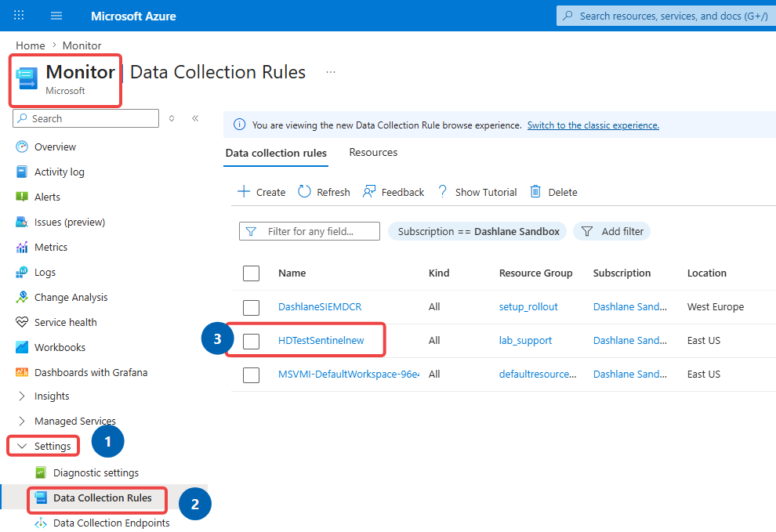
Task: Open the HDTestSentinelnew rule link
Action: (321, 341)
